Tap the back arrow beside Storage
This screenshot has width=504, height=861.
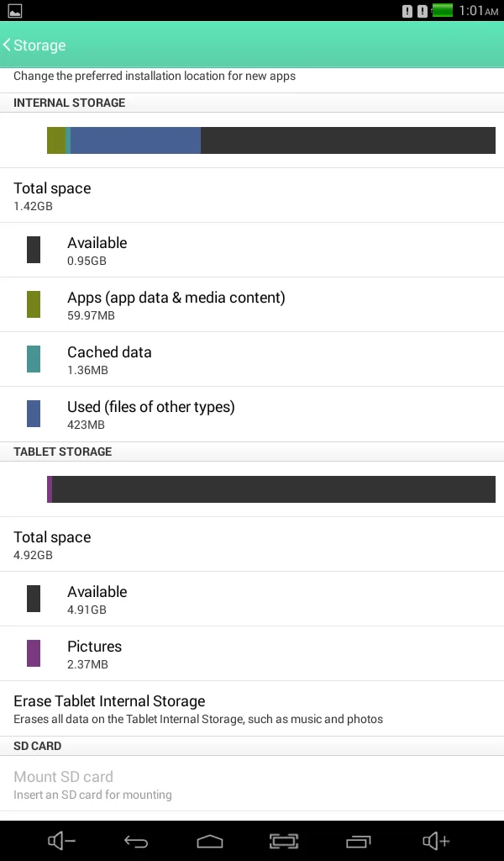point(8,45)
